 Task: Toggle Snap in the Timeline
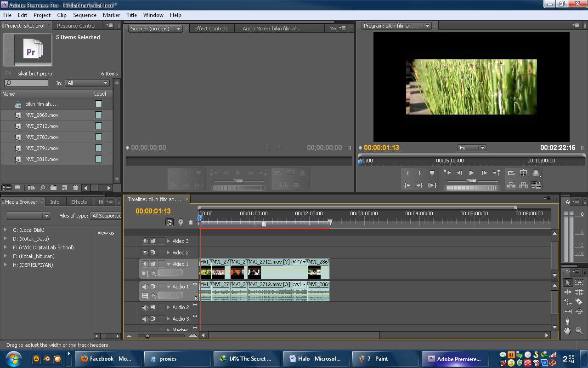[170, 222]
